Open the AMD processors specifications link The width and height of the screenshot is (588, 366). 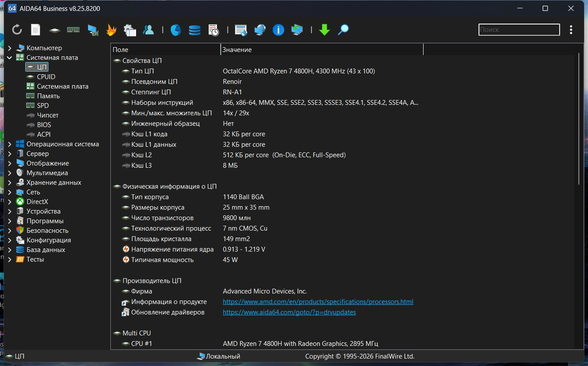tap(318, 302)
